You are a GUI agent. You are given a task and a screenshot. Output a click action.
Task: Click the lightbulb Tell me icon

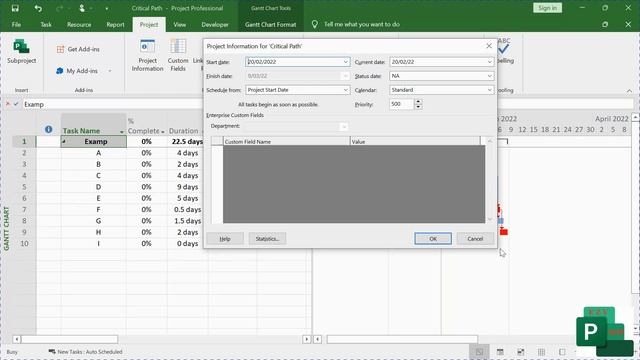314,24
